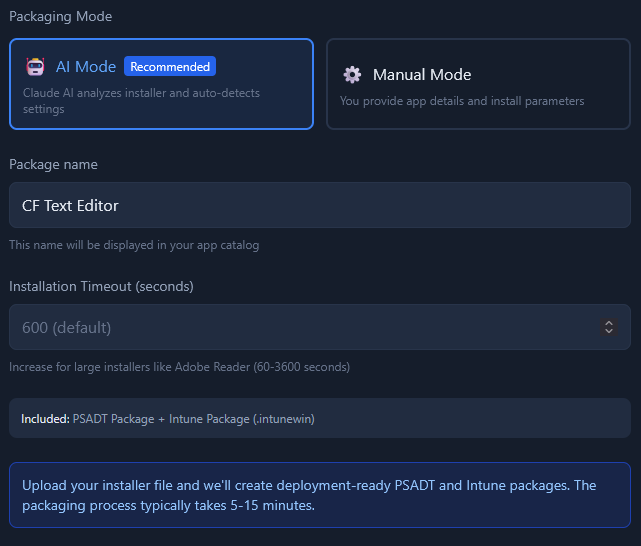Decrease the installation timeout with the down arrow
This screenshot has width=641, height=546.
(x=609, y=331)
